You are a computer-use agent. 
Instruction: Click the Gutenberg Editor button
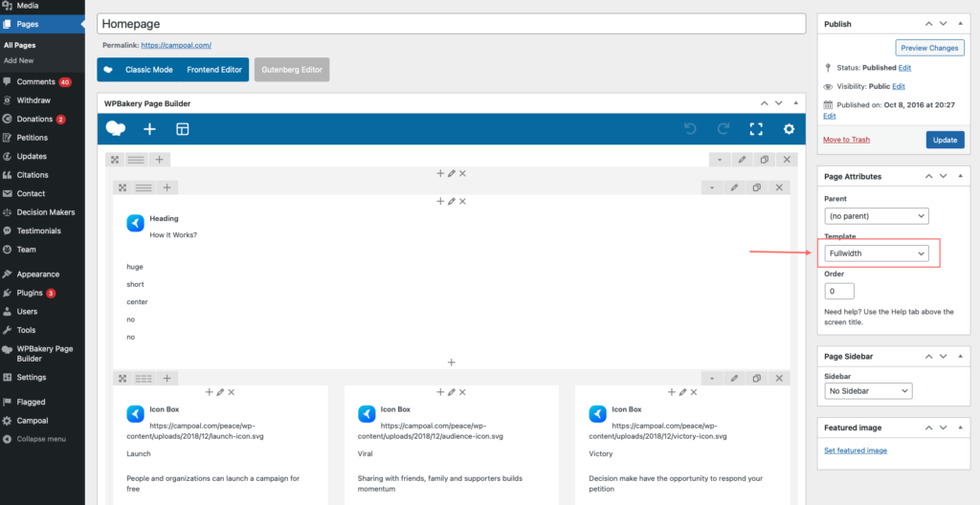(292, 70)
